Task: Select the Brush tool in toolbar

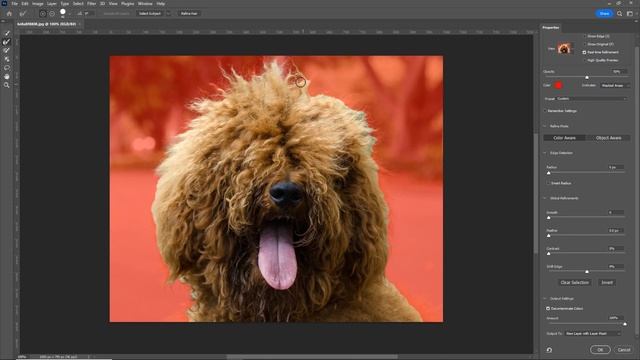Action: point(7,50)
